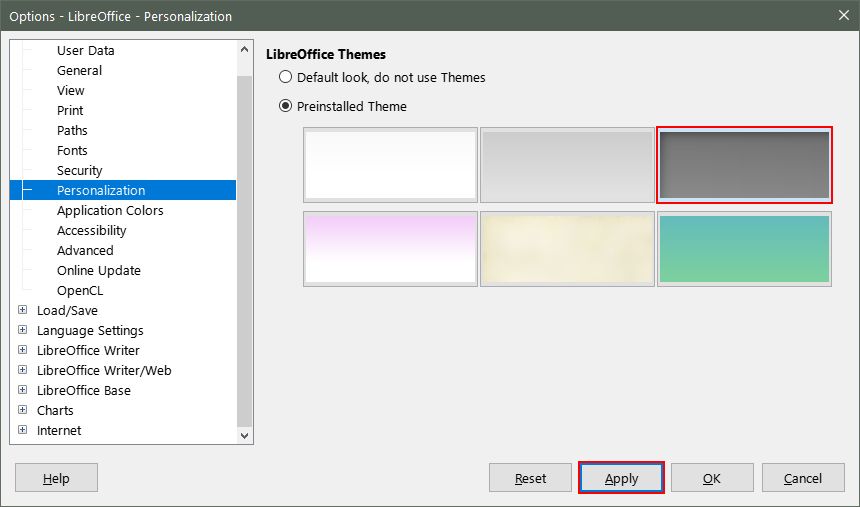Select the Internet category label
Viewport: 860px width, 507px height.
point(59,431)
